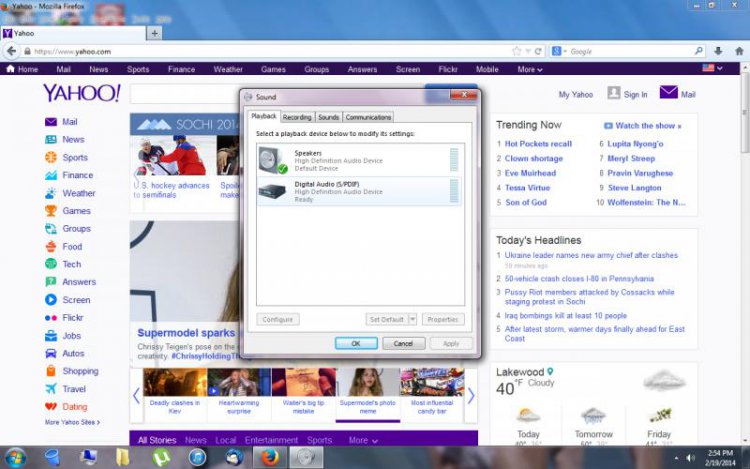The image size is (750, 469).
Task: Open Ukraine leader names new army chief headline
Action: (591, 255)
